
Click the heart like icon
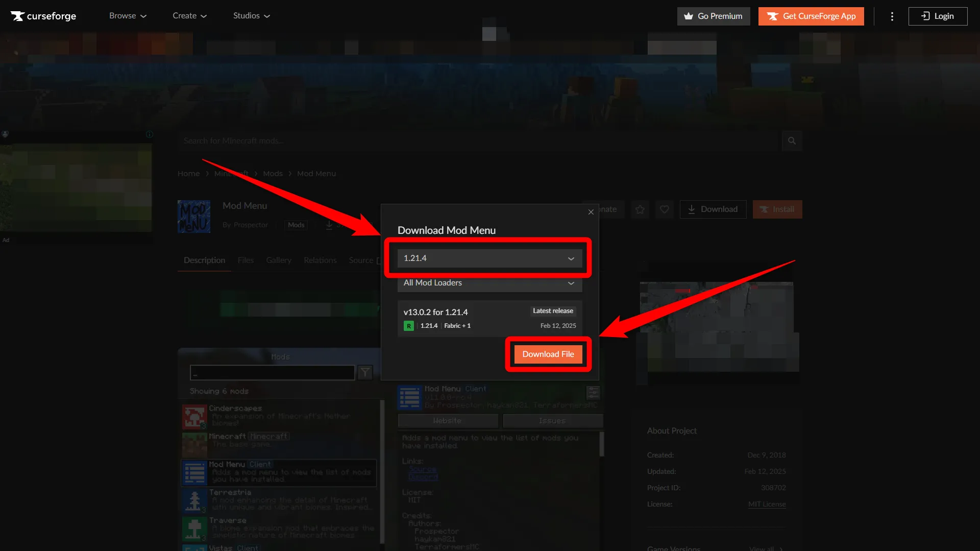tap(665, 209)
